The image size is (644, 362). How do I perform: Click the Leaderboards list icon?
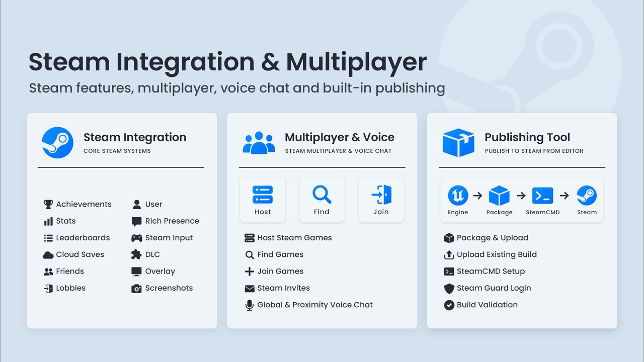click(x=48, y=238)
